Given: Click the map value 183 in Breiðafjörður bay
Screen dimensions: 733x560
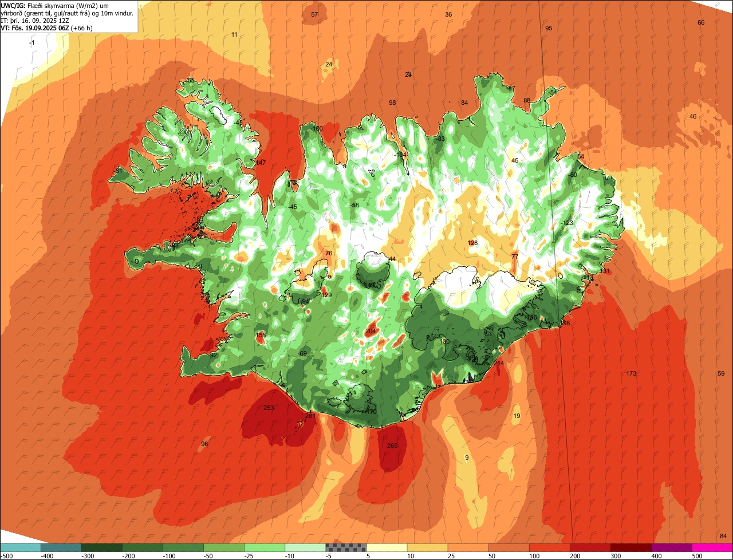Looking at the screenshot, I should [x=198, y=219].
